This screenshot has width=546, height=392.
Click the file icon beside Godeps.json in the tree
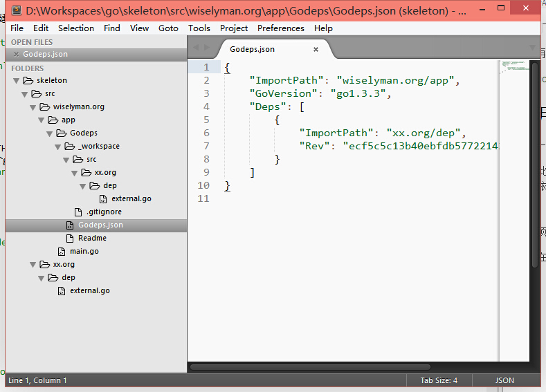tap(70, 225)
